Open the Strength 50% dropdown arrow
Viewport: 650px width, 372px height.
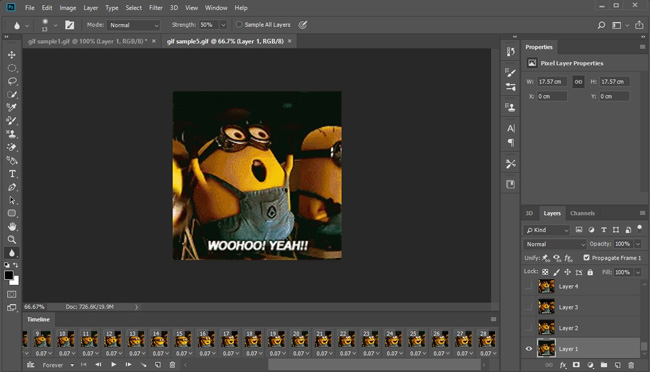pyautogui.click(x=223, y=25)
